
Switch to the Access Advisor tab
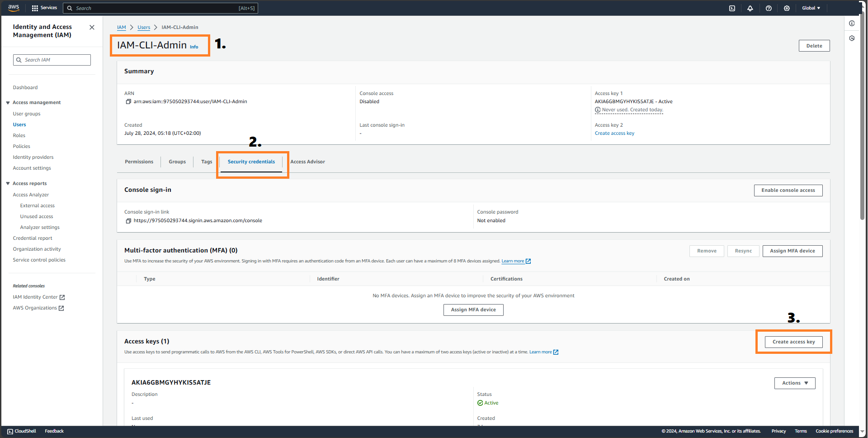pyautogui.click(x=307, y=162)
